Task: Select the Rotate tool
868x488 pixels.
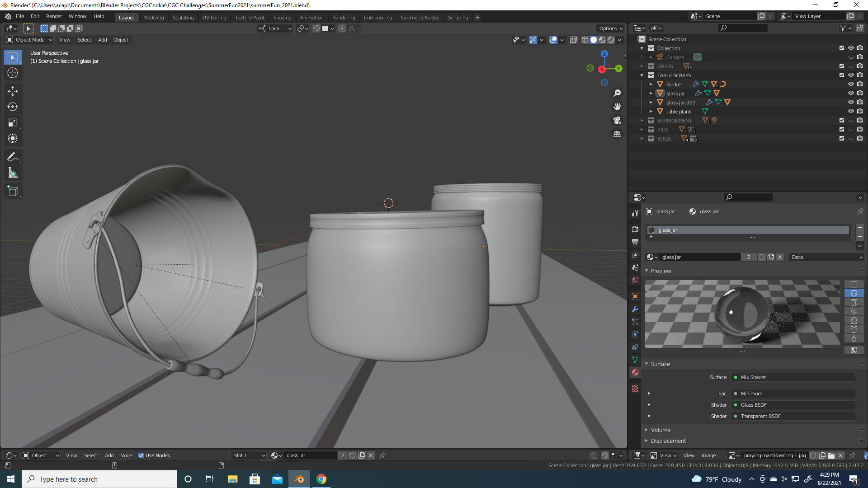Action: pos(13,107)
